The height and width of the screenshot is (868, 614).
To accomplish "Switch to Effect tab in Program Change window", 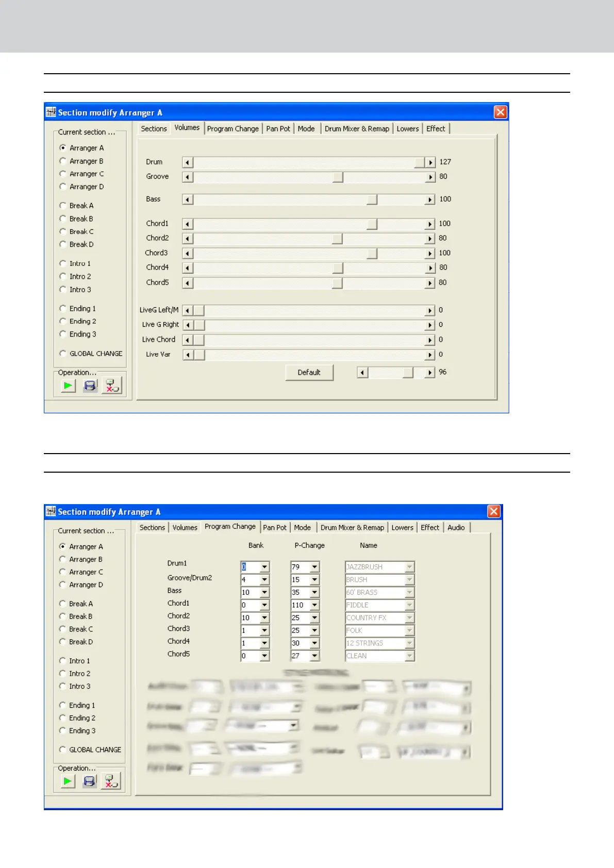I will point(430,528).
